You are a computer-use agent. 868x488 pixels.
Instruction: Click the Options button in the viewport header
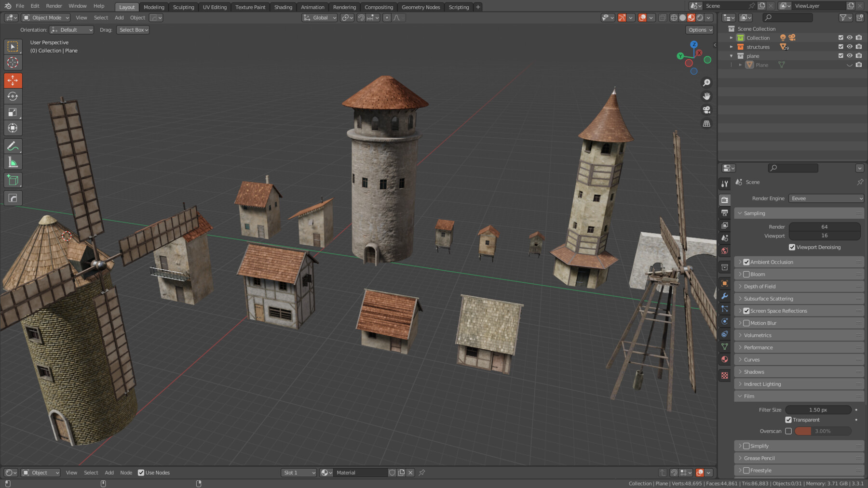point(699,29)
